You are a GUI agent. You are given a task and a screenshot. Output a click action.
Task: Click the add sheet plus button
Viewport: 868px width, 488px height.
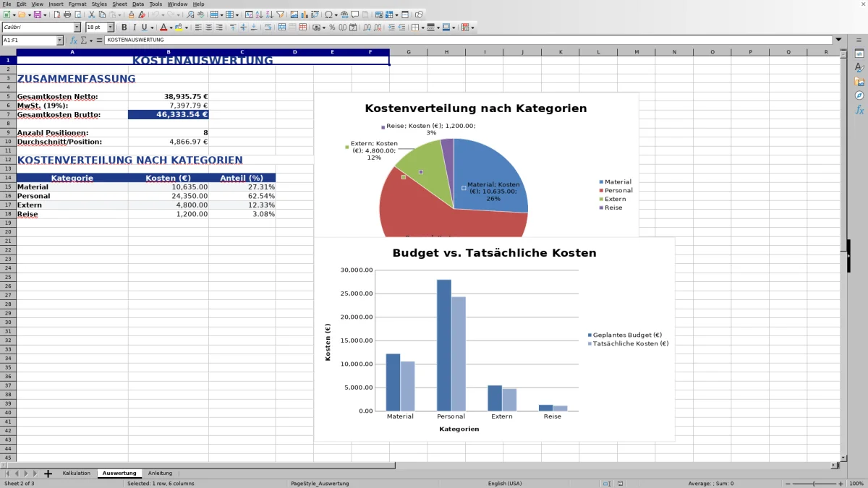point(48,473)
